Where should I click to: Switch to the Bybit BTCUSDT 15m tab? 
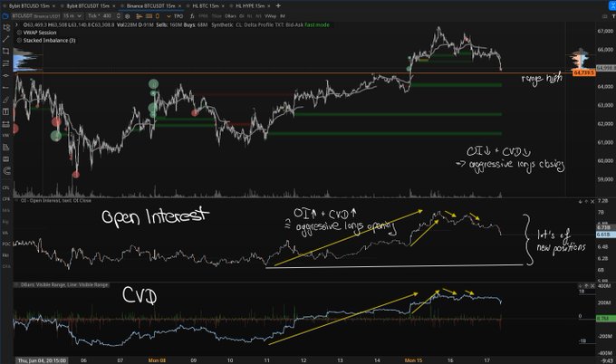pos(87,6)
